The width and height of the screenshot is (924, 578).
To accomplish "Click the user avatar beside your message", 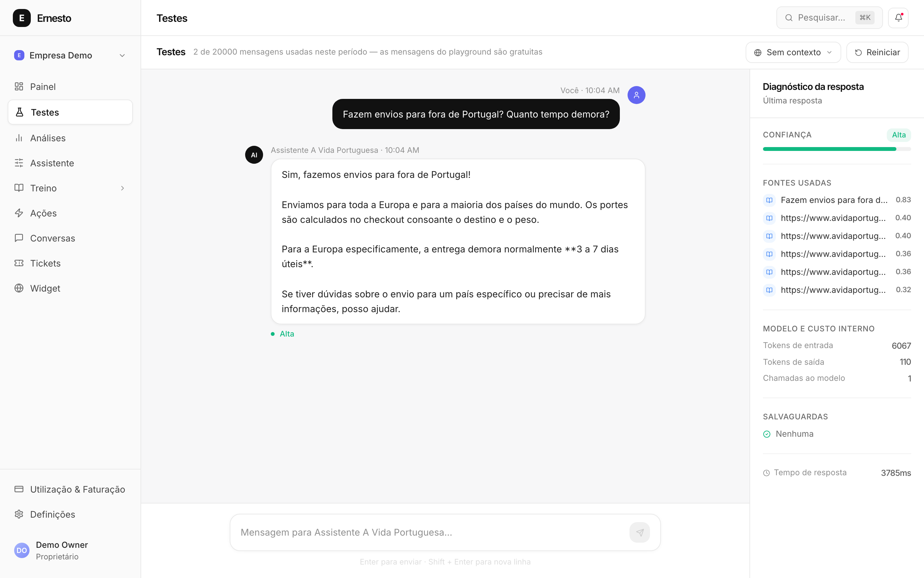I will pos(636,95).
